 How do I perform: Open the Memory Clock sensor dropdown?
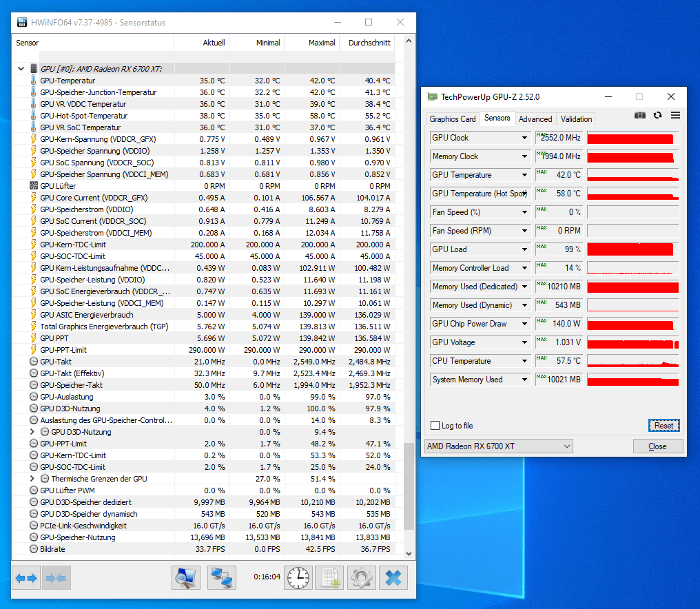pos(524,156)
